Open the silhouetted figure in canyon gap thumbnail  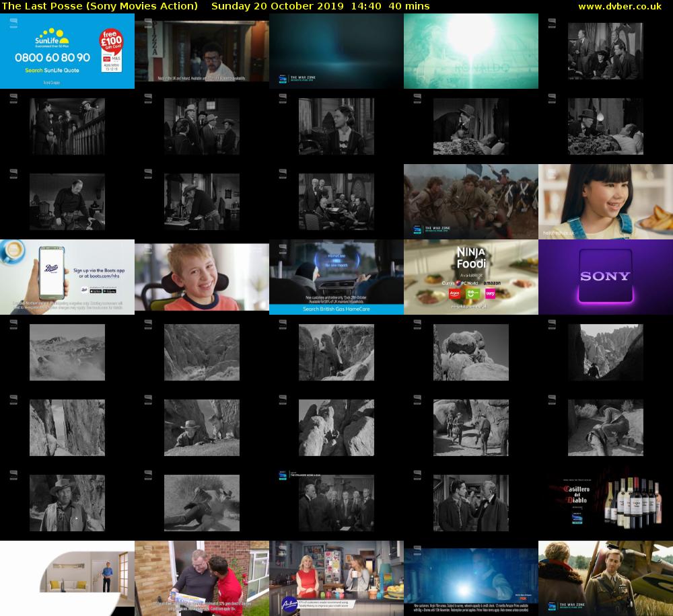(x=606, y=352)
